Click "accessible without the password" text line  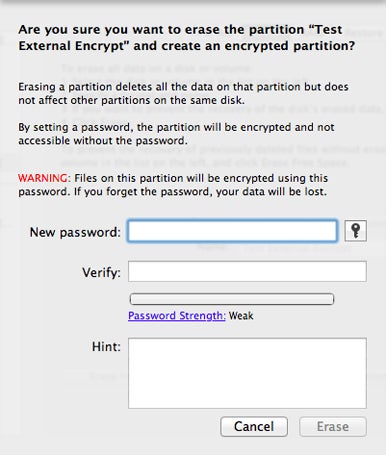pyautogui.click(x=103, y=140)
